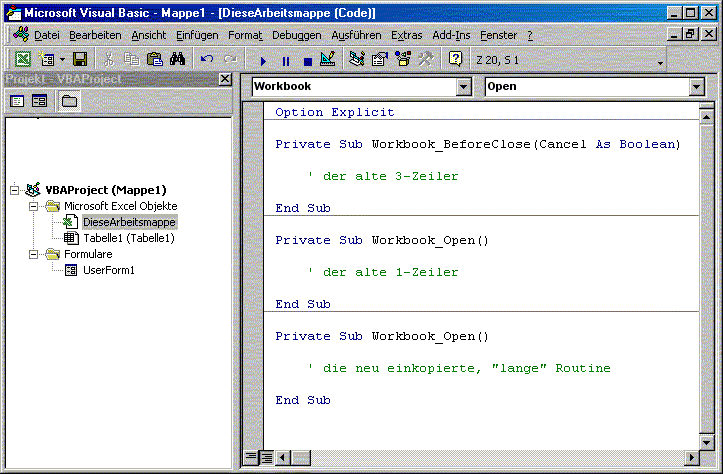Click horizontal scroll left arrow

point(283,457)
